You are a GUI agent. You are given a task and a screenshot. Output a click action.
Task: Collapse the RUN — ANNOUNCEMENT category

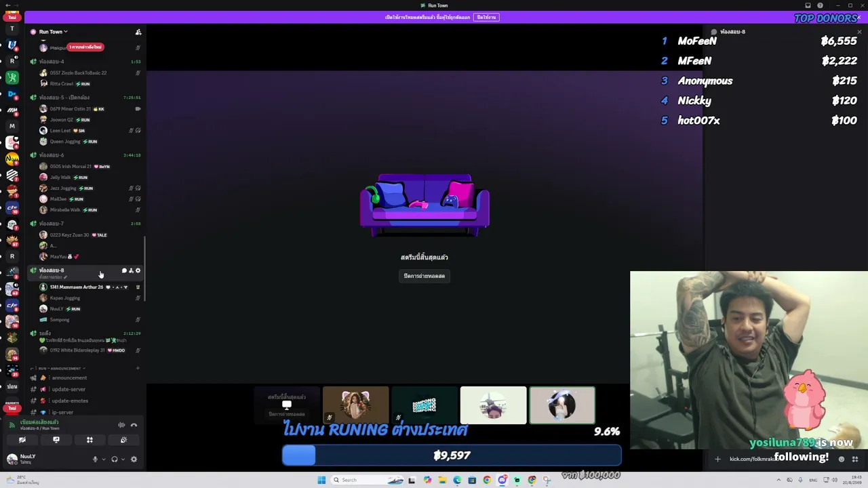(x=60, y=369)
